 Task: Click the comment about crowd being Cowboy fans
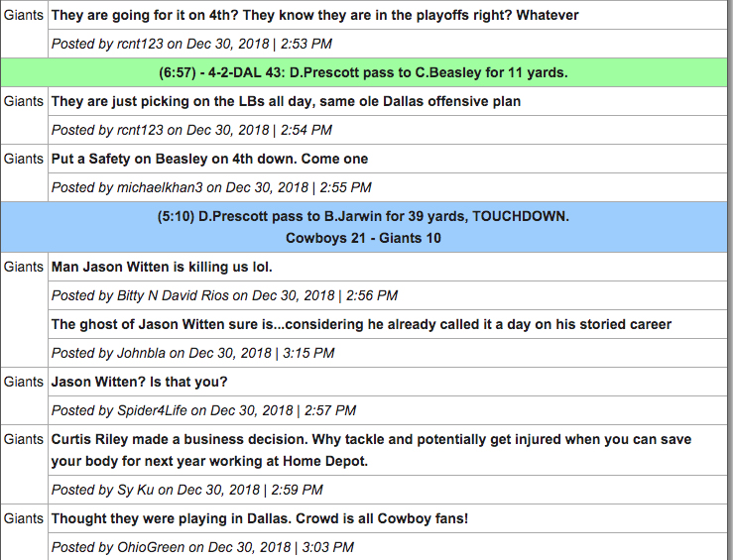click(260, 518)
